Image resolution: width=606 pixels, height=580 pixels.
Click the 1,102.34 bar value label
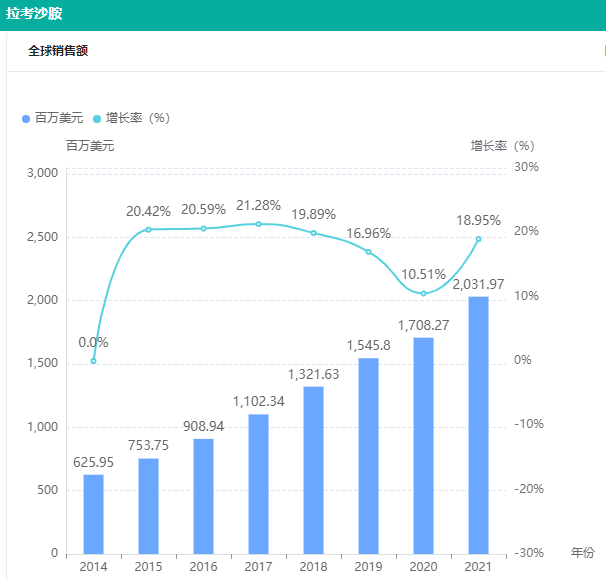pyautogui.click(x=259, y=401)
